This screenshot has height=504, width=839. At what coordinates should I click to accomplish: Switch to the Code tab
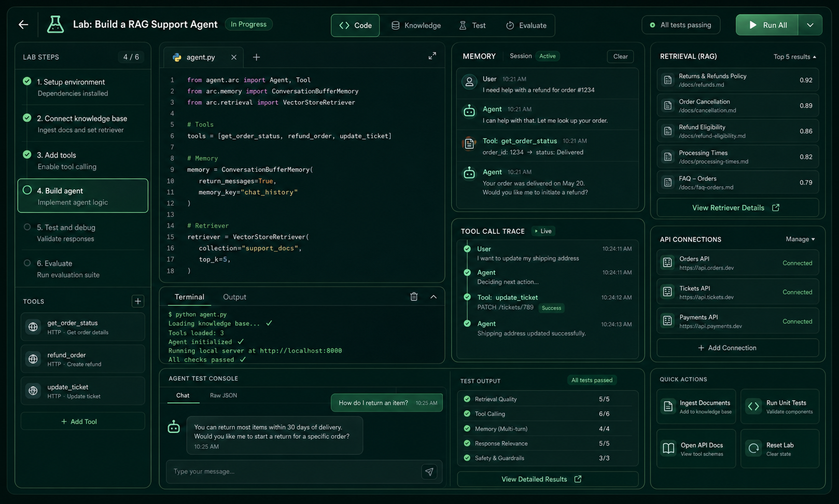pyautogui.click(x=356, y=25)
